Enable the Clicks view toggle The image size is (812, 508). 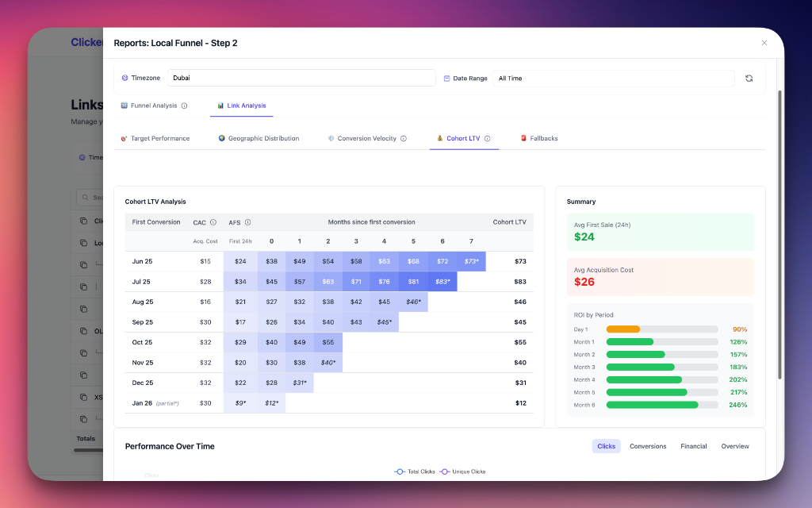[606, 446]
